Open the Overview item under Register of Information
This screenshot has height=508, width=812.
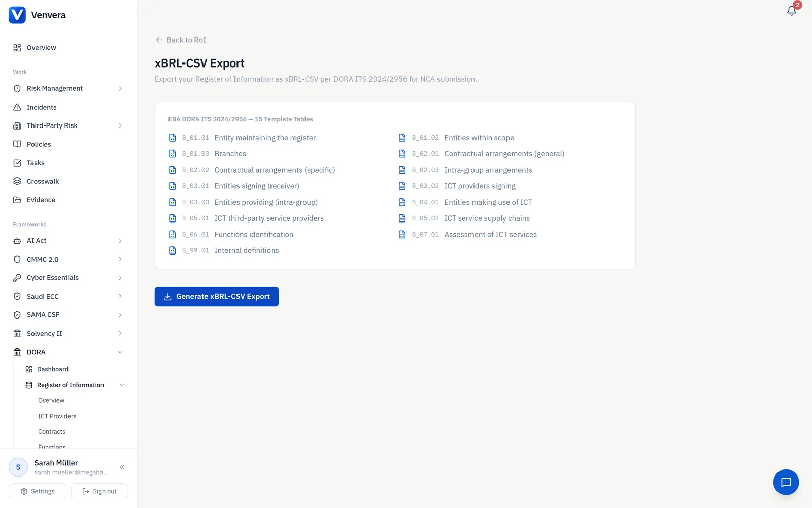(51, 400)
